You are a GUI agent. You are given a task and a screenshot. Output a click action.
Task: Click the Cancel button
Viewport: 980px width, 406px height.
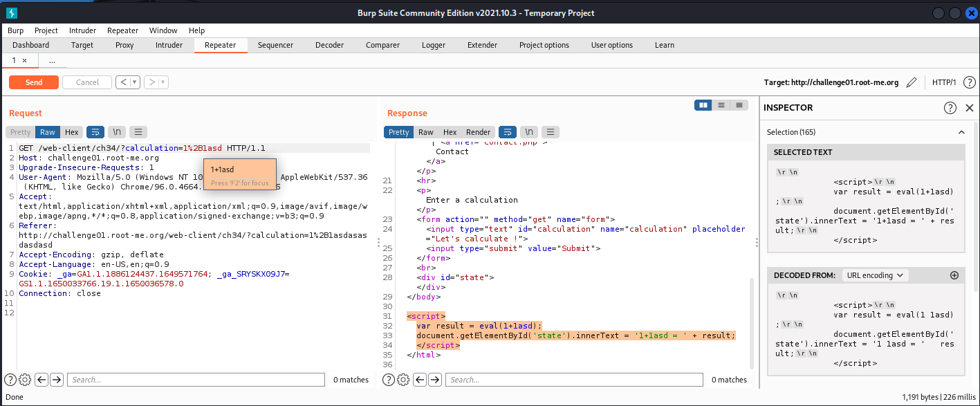tap(87, 82)
